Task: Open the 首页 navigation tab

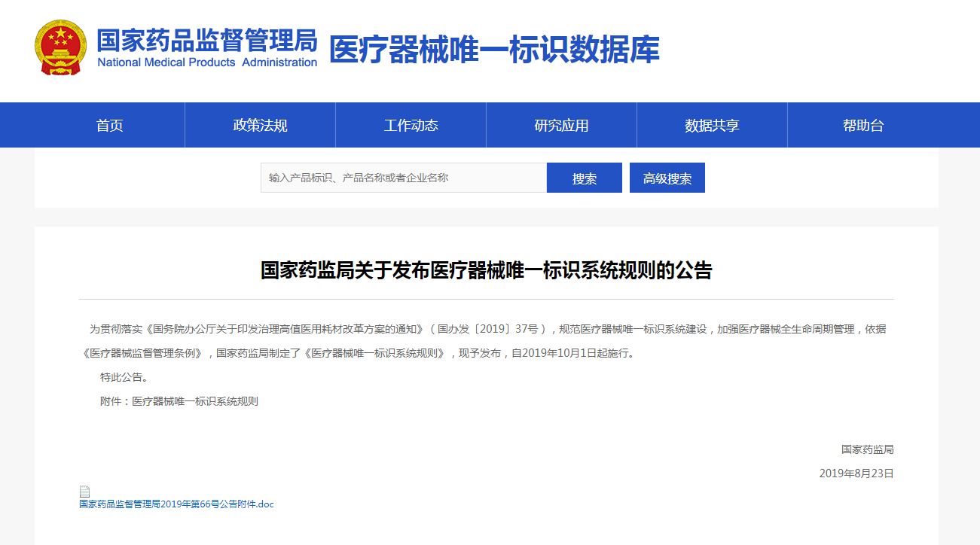Action: [110, 126]
